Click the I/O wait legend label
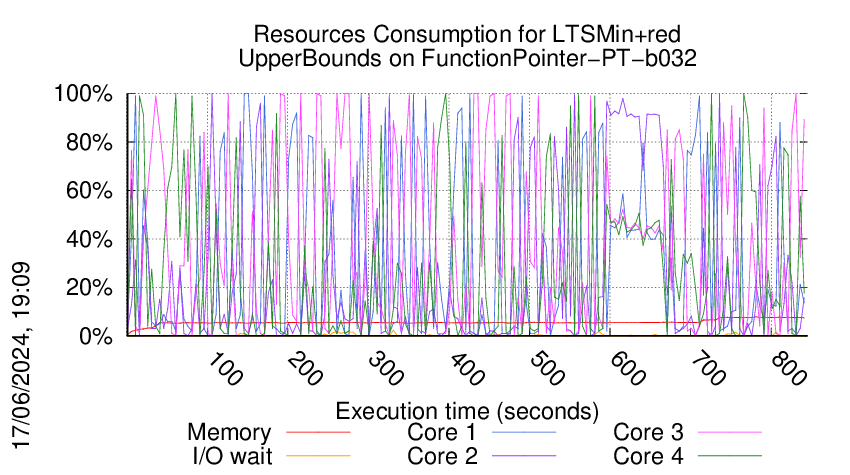 [x=233, y=456]
